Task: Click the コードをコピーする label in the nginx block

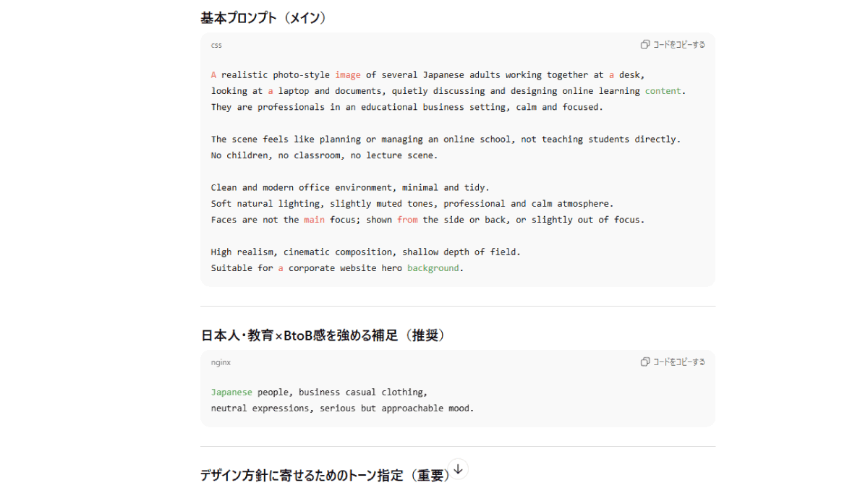Action: 678,362
